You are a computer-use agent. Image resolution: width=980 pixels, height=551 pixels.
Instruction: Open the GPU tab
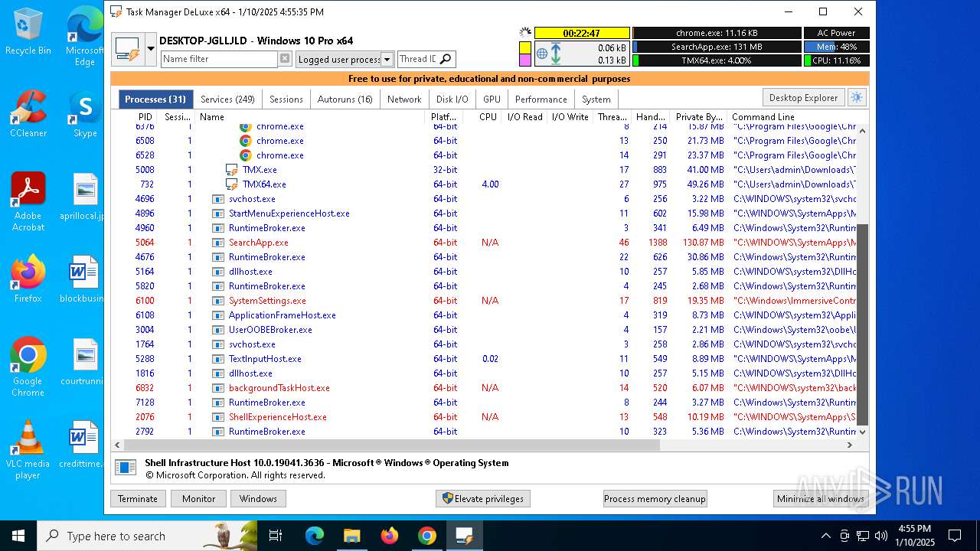pos(492,99)
